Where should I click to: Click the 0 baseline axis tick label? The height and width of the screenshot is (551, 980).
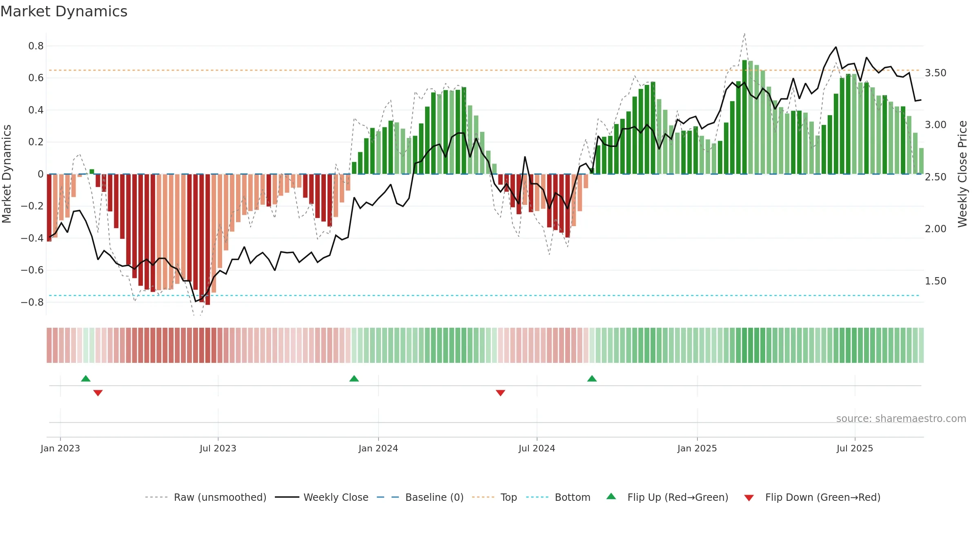40,174
